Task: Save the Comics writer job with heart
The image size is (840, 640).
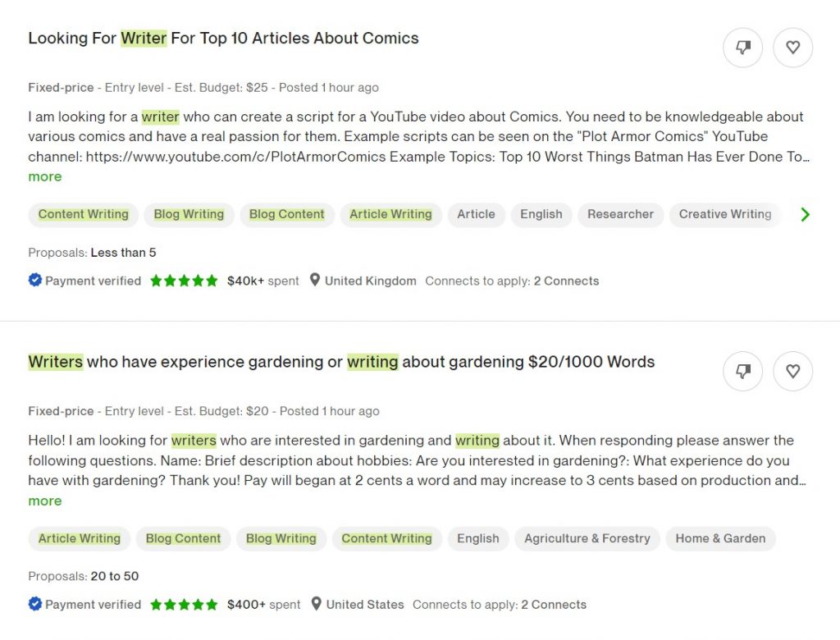Action: click(x=792, y=48)
